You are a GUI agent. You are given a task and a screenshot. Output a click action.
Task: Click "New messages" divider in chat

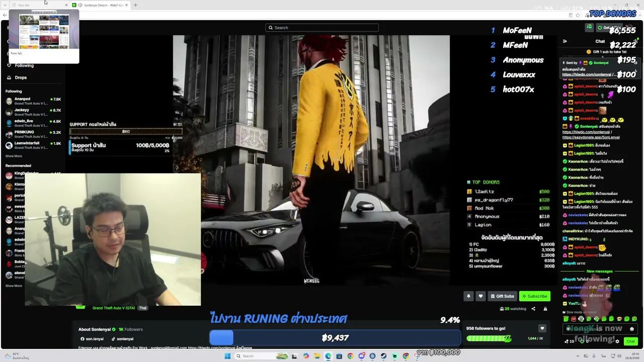[599, 271]
